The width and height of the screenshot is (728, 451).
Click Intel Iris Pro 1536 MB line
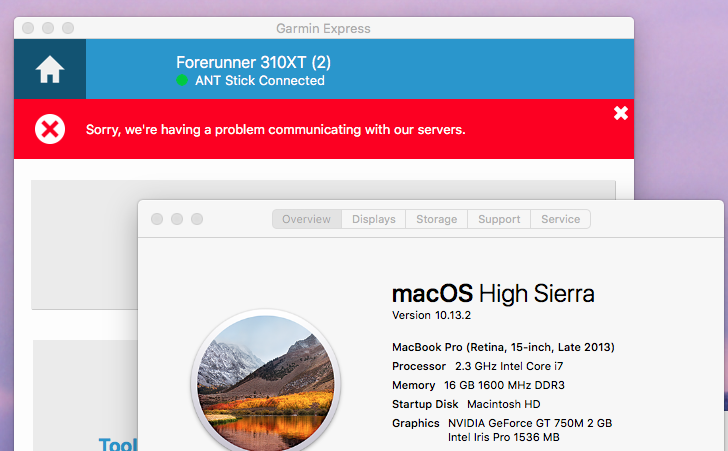504,437
